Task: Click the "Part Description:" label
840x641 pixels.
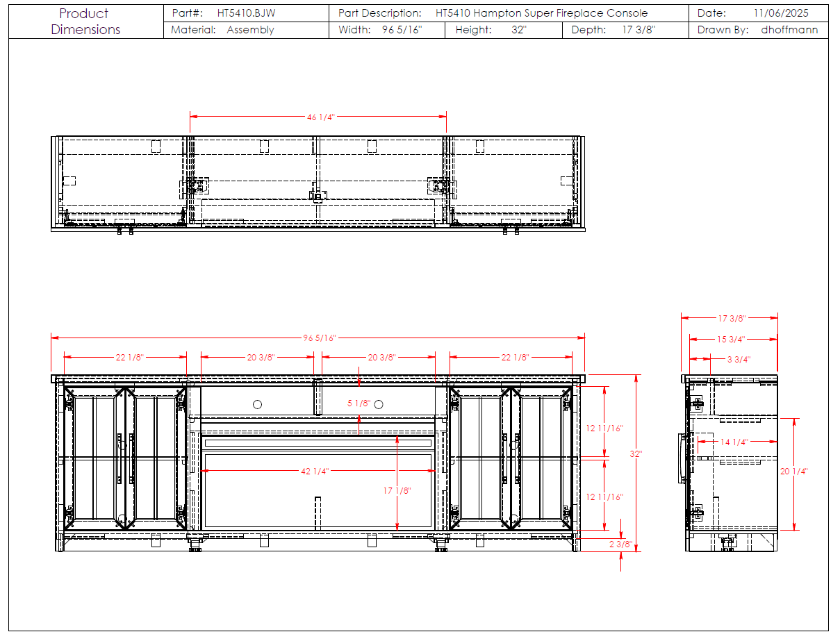Action: [x=380, y=13]
